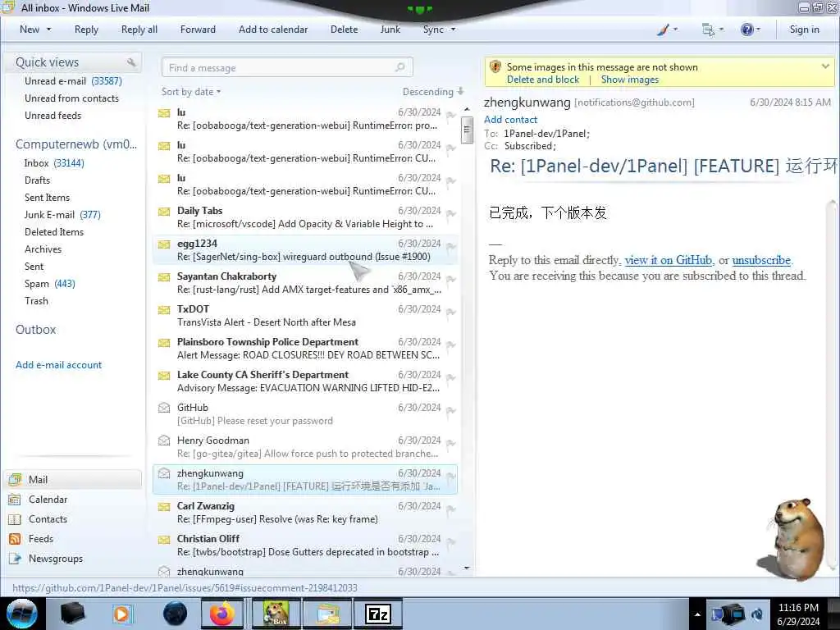Delete the selected email
The width and height of the screenshot is (840, 630).
pyautogui.click(x=344, y=30)
